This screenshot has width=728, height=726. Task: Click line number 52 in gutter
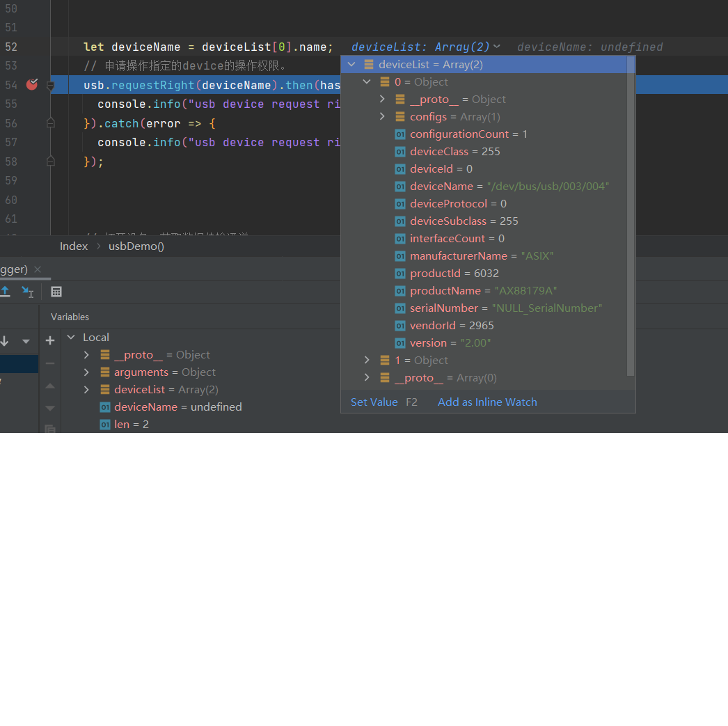coord(11,47)
